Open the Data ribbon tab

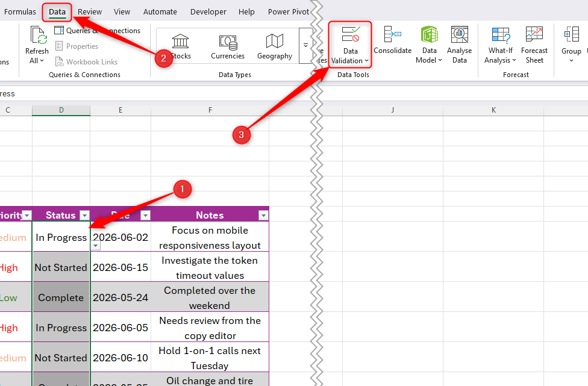pos(57,11)
